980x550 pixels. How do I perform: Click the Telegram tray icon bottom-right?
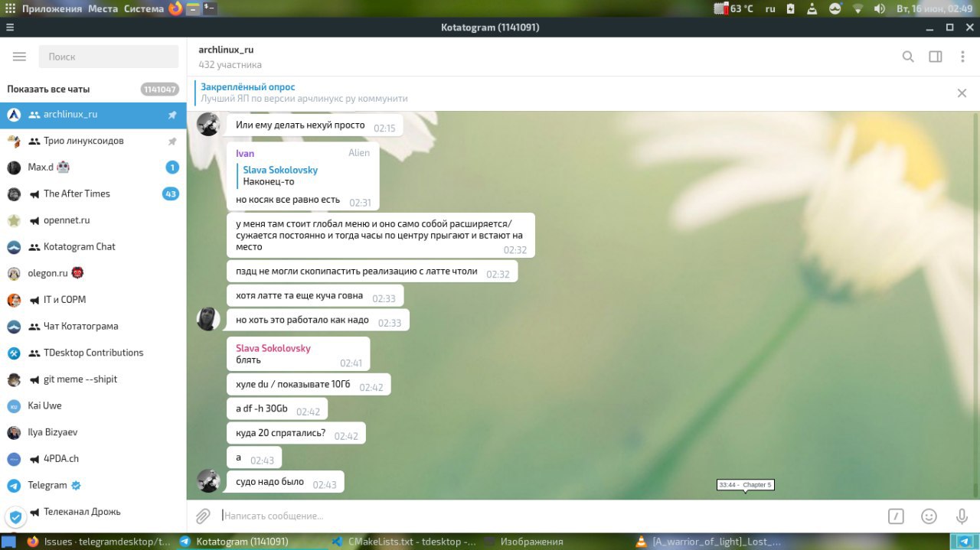tap(964, 542)
